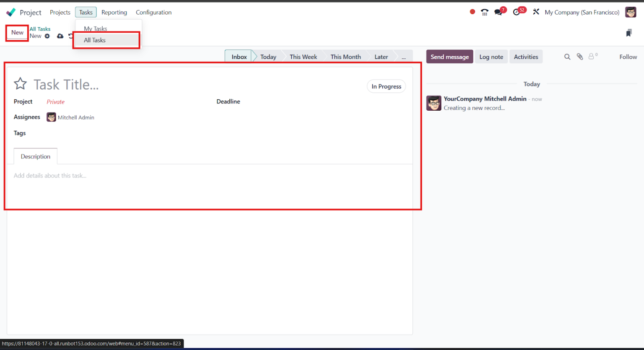Screen dimensions: 644x350
Task: Open the attachments paperclip icon in chatter
Action: click(579, 56)
